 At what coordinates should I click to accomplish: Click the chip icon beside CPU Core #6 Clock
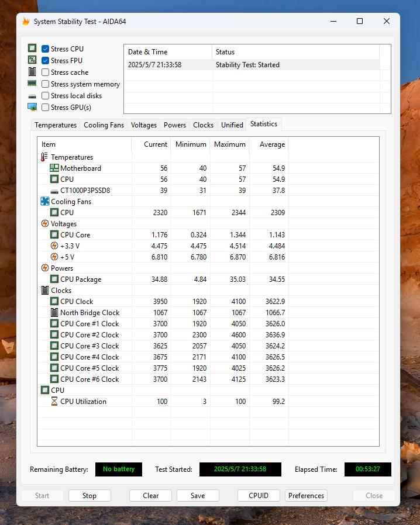coord(54,379)
